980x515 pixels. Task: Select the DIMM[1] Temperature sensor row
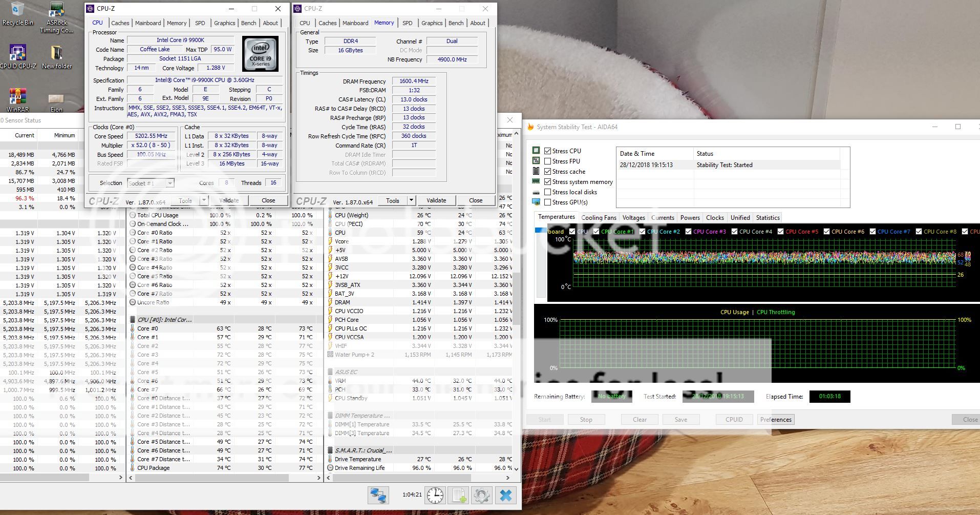pyautogui.click(x=420, y=424)
